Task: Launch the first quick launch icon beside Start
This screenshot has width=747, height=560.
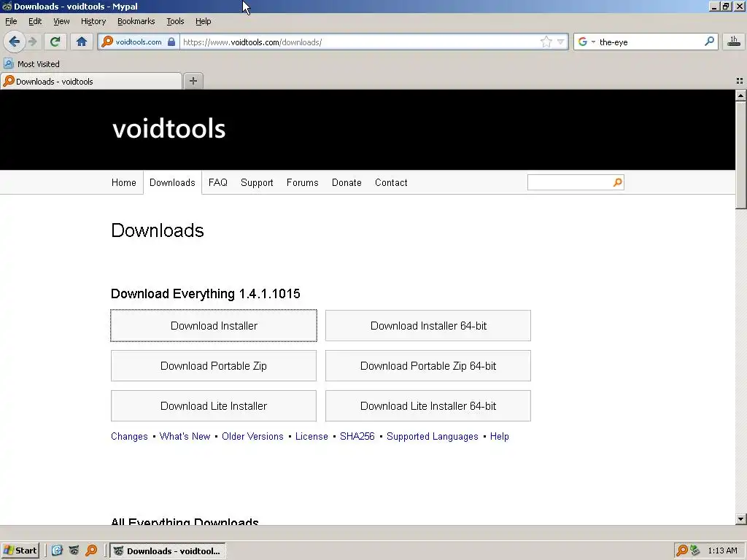Action: pos(57,551)
